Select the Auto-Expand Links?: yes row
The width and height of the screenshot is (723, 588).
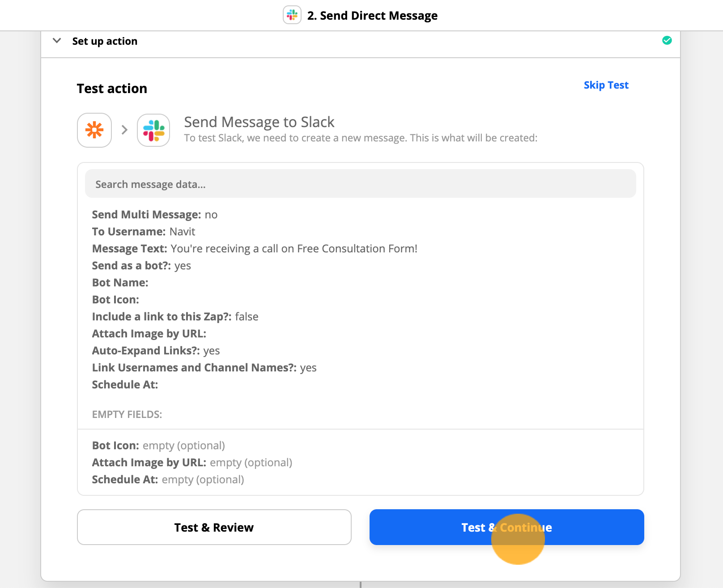tap(156, 351)
